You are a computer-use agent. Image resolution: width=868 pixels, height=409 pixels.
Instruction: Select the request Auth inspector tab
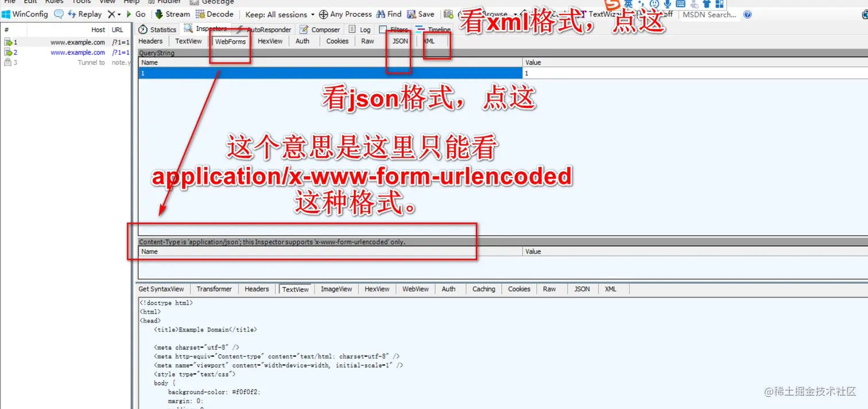tap(303, 41)
